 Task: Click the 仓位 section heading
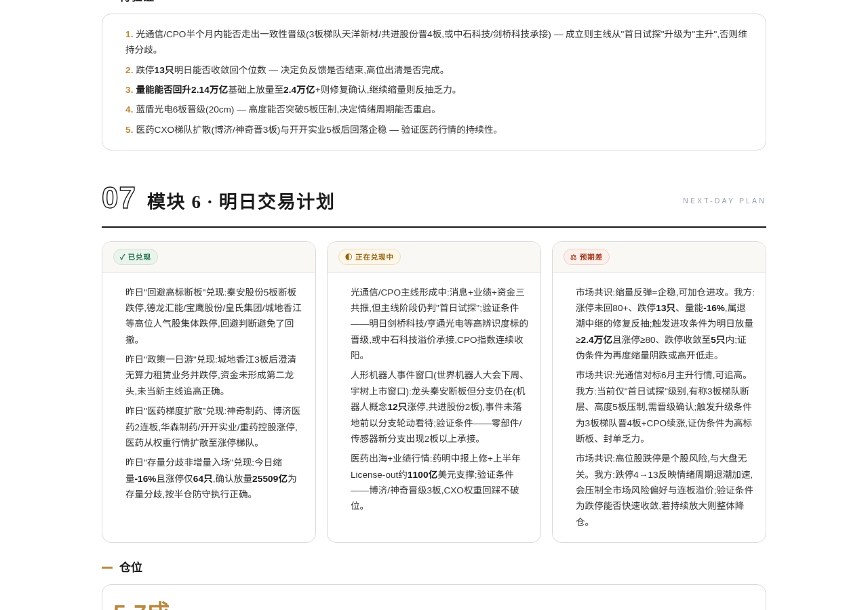pyautogui.click(x=131, y=567)
